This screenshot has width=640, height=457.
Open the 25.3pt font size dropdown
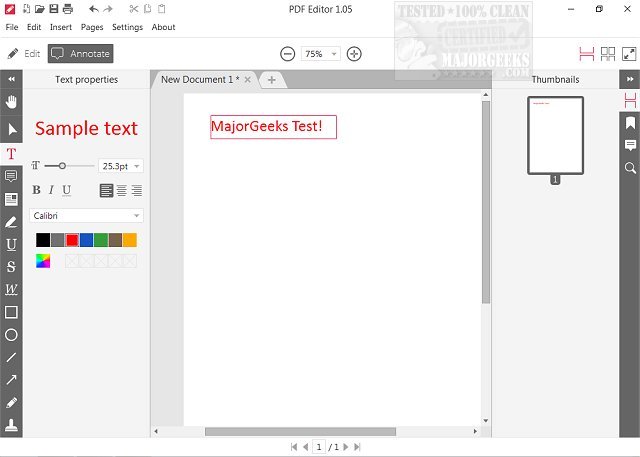121,166
